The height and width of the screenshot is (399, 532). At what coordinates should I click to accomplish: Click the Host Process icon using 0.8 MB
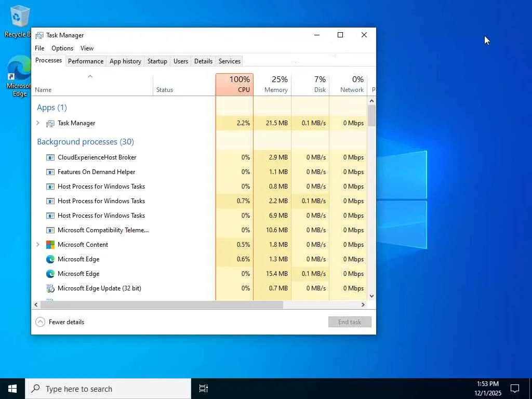(50, 187)
